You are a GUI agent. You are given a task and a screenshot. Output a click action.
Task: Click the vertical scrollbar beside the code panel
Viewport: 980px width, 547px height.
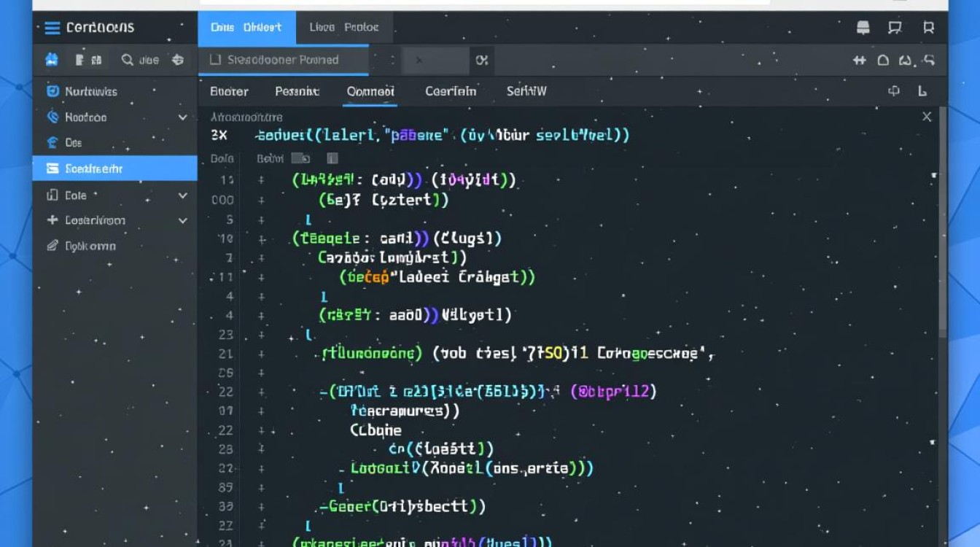point(942,219)
